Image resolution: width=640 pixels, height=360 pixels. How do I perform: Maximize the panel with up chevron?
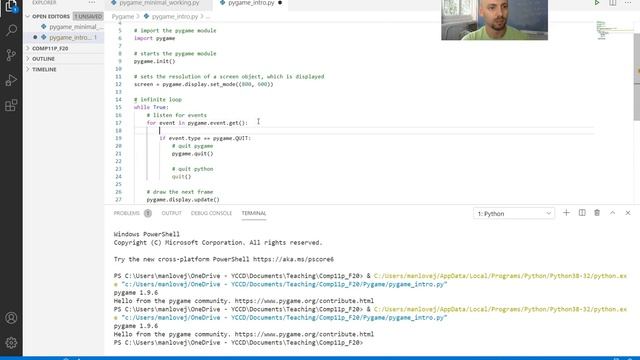coord(612,213)
